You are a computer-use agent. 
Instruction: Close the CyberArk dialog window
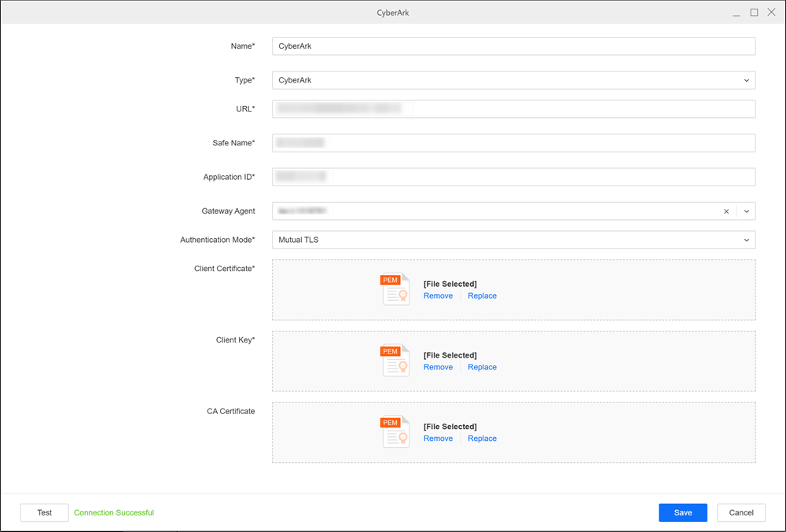771,13
